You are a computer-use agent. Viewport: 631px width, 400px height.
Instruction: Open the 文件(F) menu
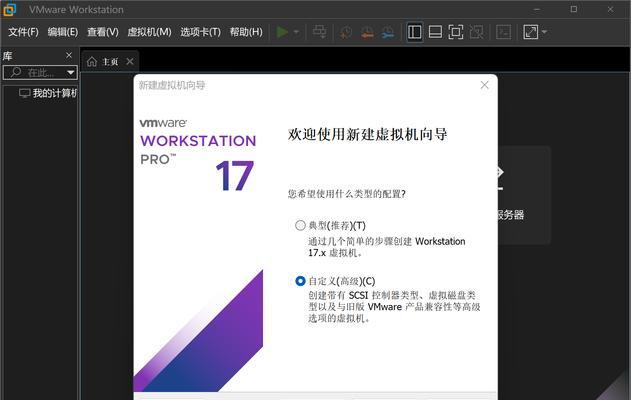click(x=23, y=32)
